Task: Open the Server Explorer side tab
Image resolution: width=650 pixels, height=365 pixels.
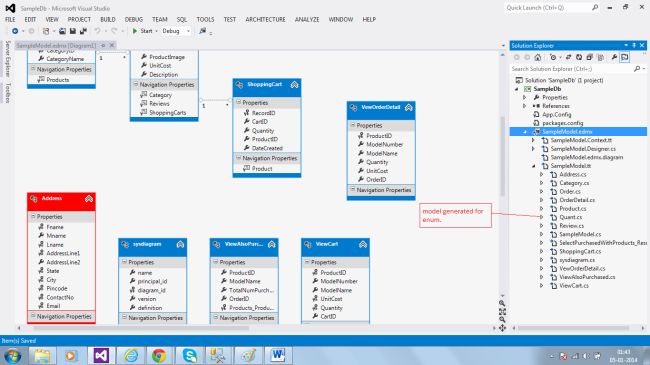Action: [x=7, y=59]
